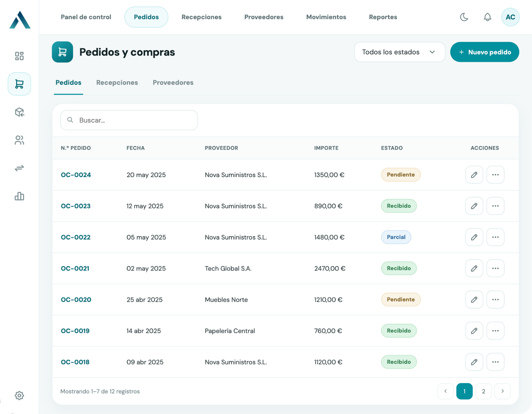This screenshot has width=532, height=414.
Task: Open the AC user avatar menu
Action: (511, 17)
